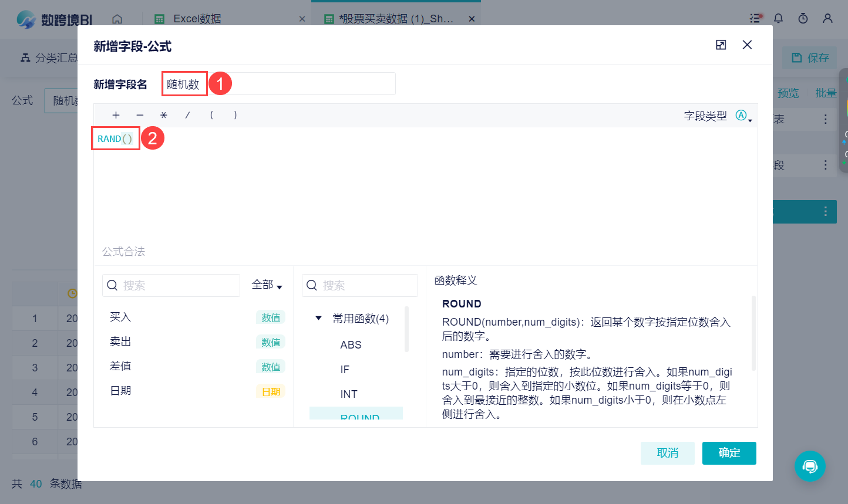Click row number 1 in the background table
Viewport: 848px width, 504px height.
[35, 319]
